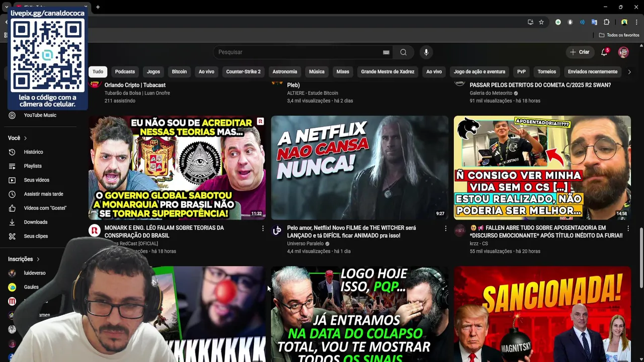Play A NETFLIX NÃO CANSA NUNCA thumbnail

(x=360, y=168)
